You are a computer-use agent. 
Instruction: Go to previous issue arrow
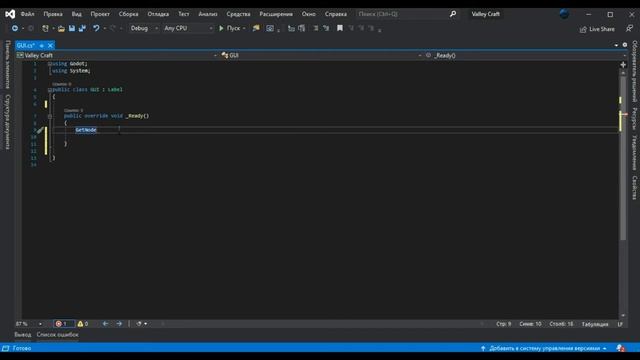[105, 324]
